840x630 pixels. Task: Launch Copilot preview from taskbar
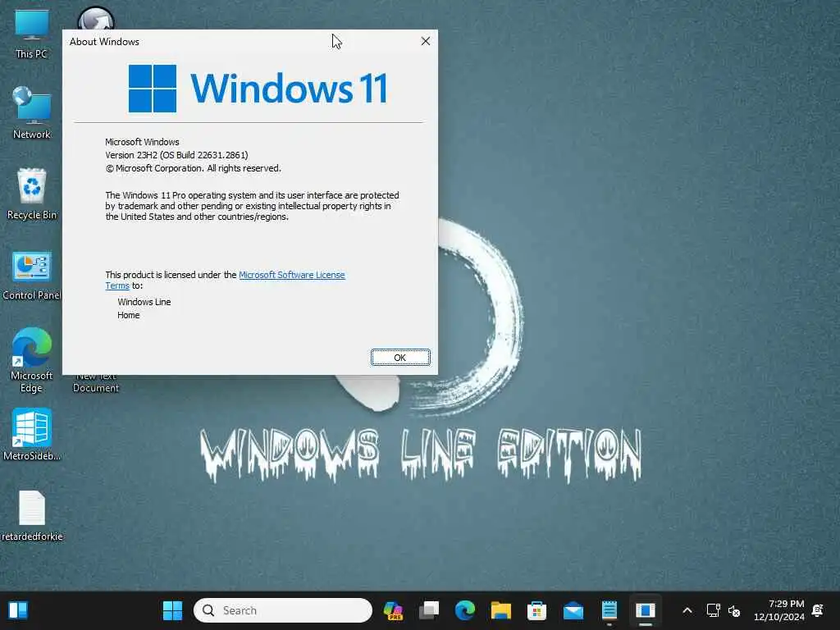[393, 610]
